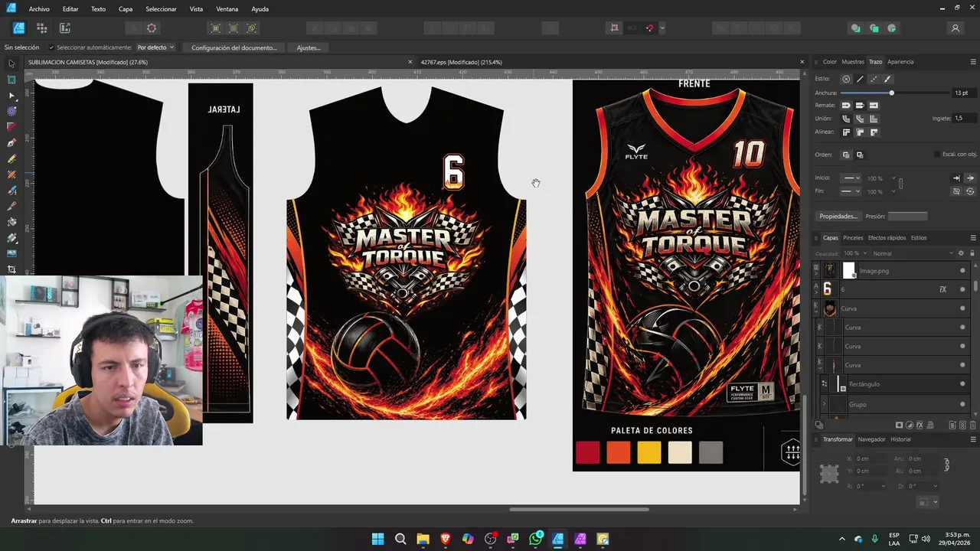Open the Por defecto dropdown
980x551 pixels.
tap(155, 47)
